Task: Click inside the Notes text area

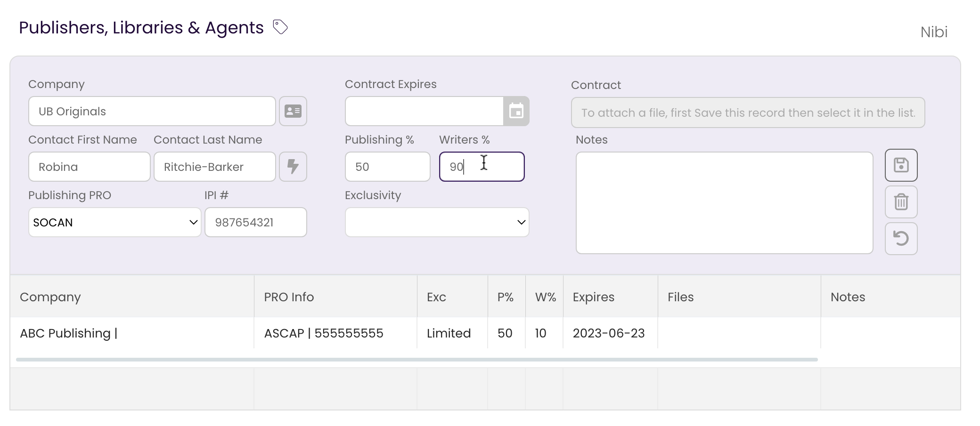Action: (725, 203)
